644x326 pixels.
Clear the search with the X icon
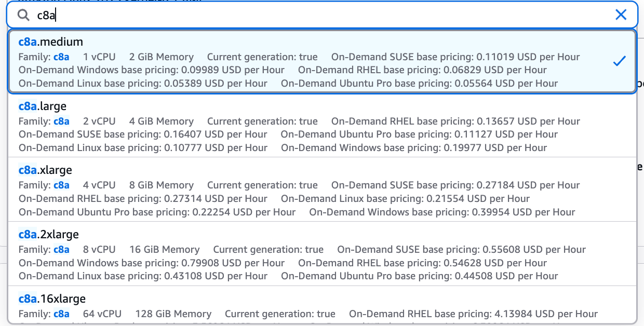coord(621,15)
